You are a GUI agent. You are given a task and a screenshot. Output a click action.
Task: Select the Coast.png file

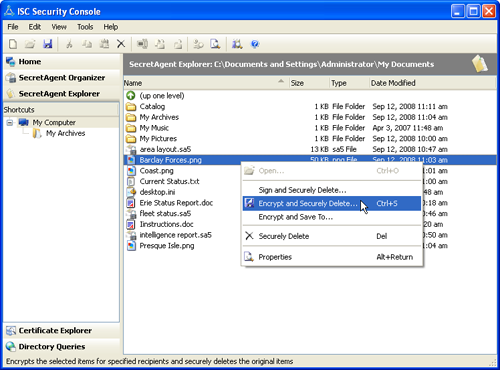[156, 171]
